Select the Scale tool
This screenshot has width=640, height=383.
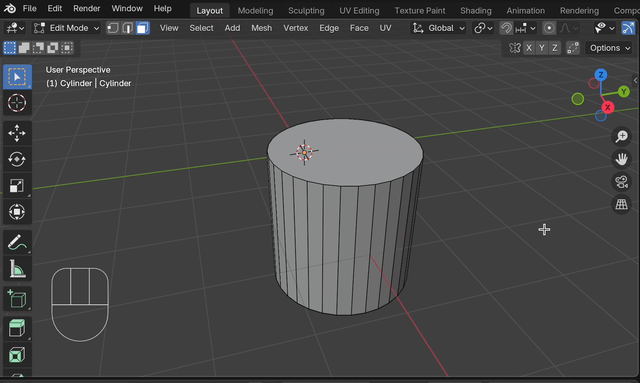coord(17,186)
